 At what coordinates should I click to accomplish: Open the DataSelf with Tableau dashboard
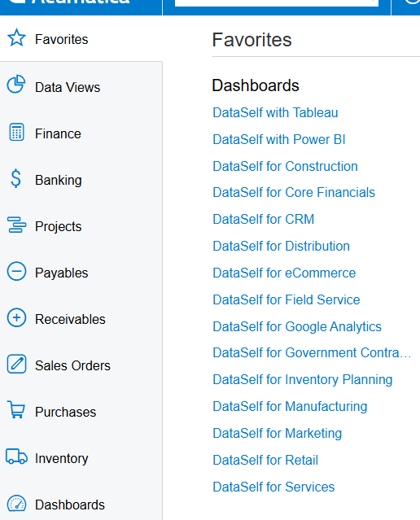[275, 113]
